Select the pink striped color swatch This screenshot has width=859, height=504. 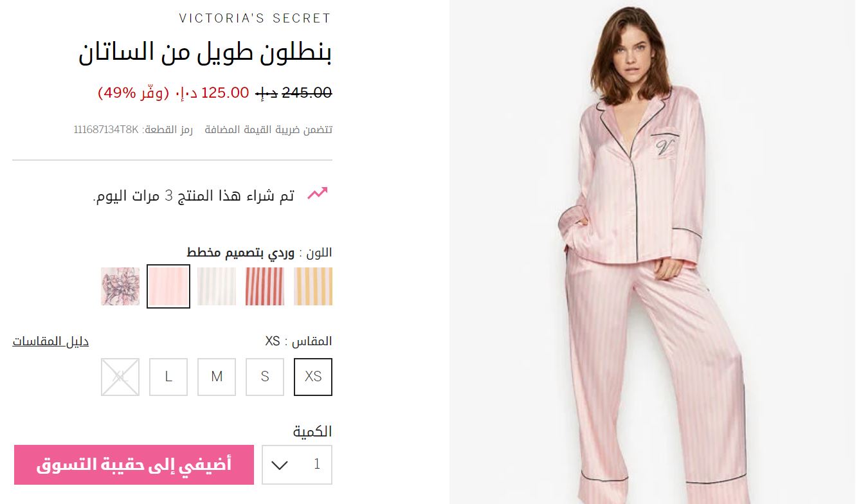(x=168, y=287)
